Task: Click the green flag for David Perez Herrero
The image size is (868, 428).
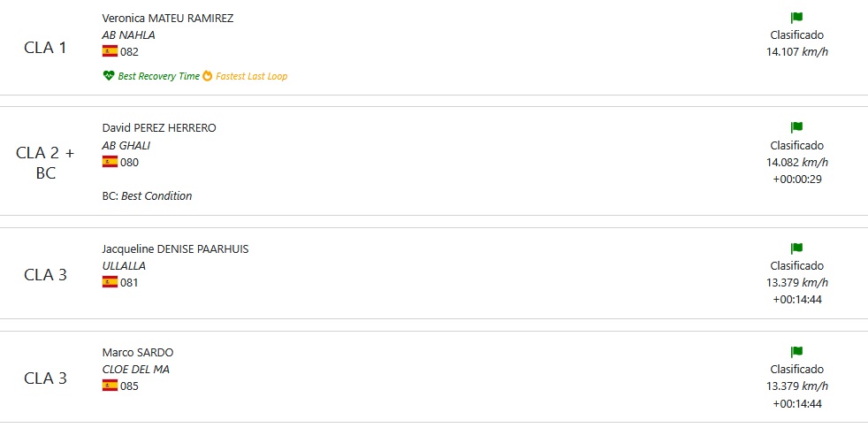Action: 796,127
